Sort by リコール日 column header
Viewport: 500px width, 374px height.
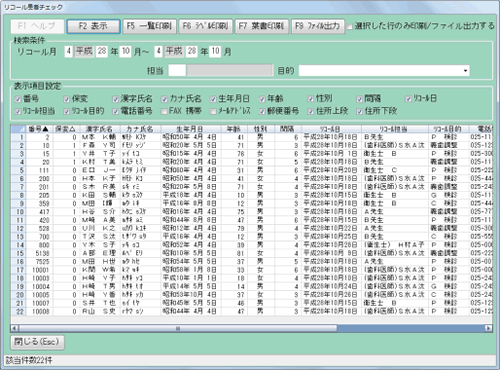click(x=331, y=129)
